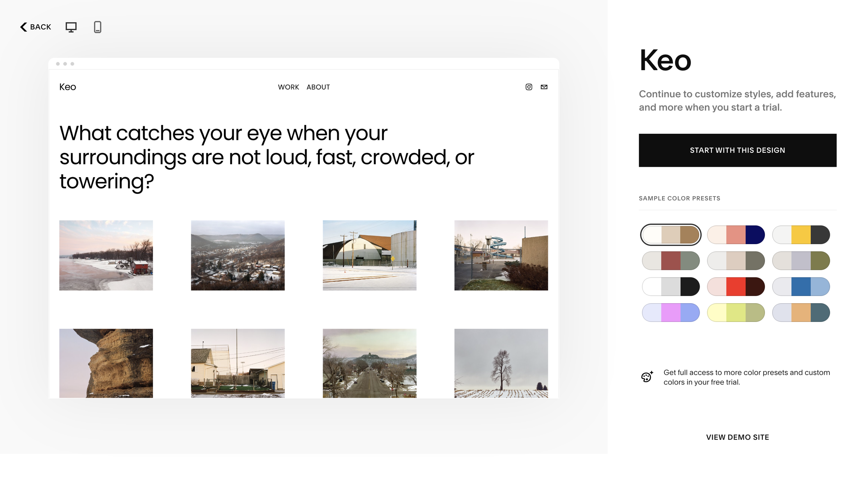The image size is (868, 481).
Task: Choose the pink and periwinkle preset
Action: pyautogui.click(x=670, y=313)
